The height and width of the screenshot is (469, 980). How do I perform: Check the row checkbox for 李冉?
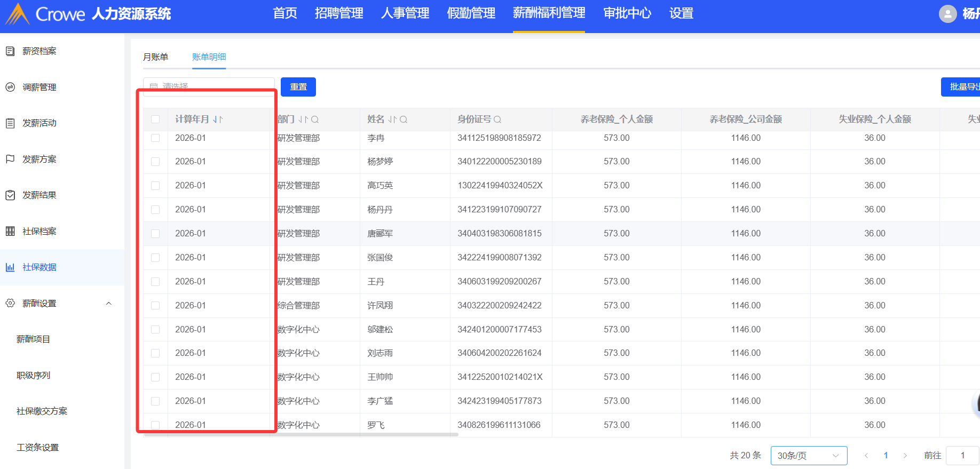pos(155,138)
